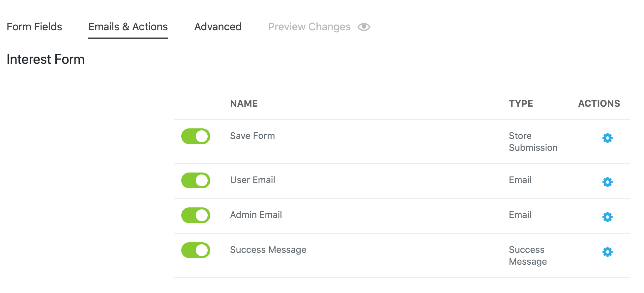Click the eye icon beside Preview Changes
Viewport: 644px width, 293px height.
coord(364,27)
